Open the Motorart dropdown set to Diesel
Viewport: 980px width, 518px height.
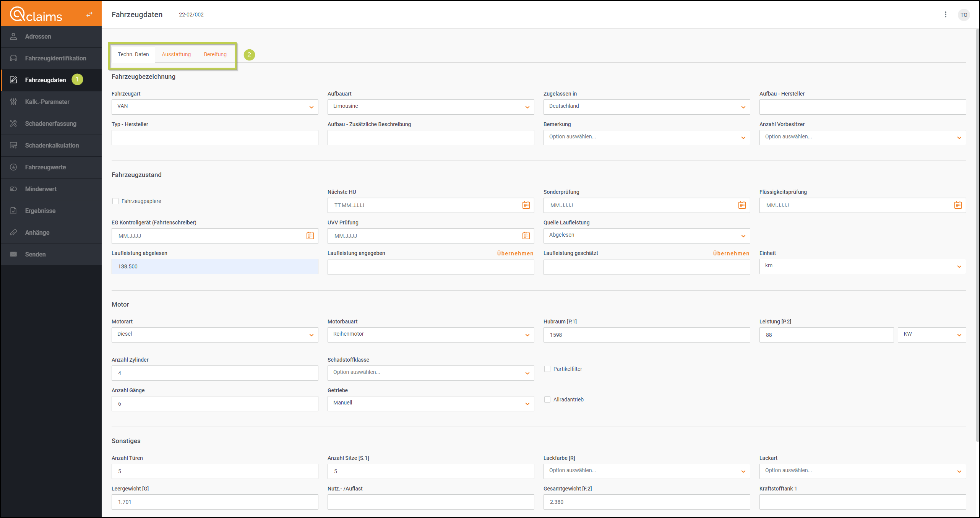pos(214,335)
